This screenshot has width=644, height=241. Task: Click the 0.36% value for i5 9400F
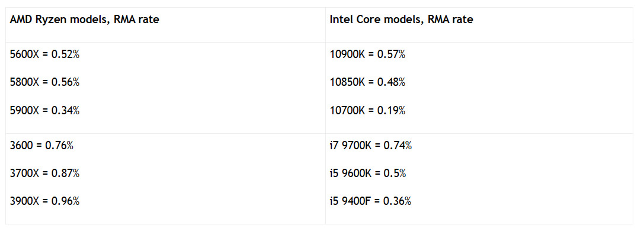[397, 201]
